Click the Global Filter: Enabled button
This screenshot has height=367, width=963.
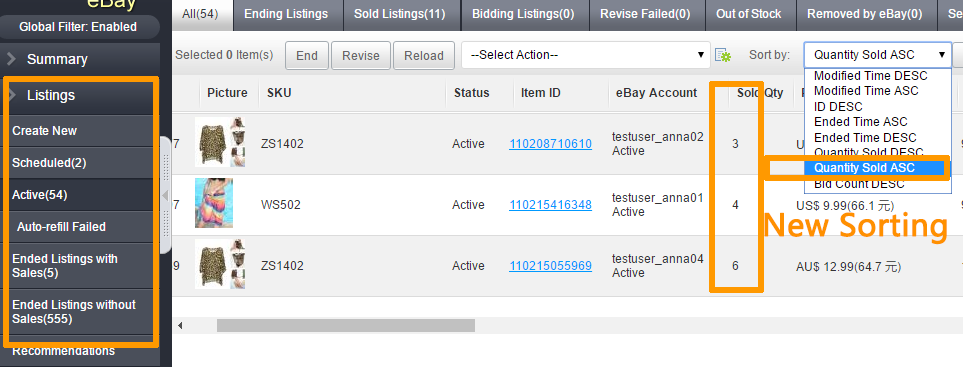(x=79, y=27)
